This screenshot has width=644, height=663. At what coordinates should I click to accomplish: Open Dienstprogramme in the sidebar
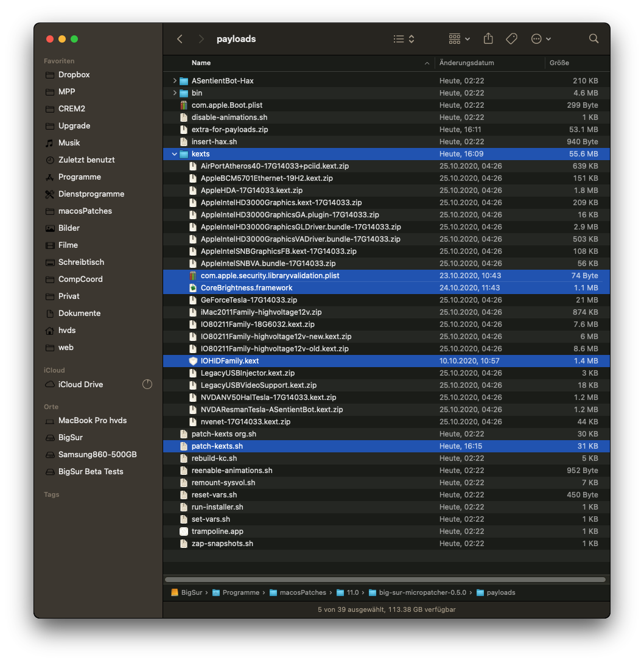click(91, 194)
